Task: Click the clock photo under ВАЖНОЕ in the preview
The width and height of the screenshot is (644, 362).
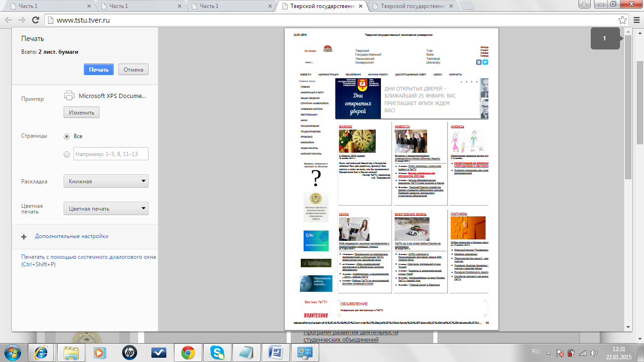Action: pyautogui.click(x=357, y=141)
